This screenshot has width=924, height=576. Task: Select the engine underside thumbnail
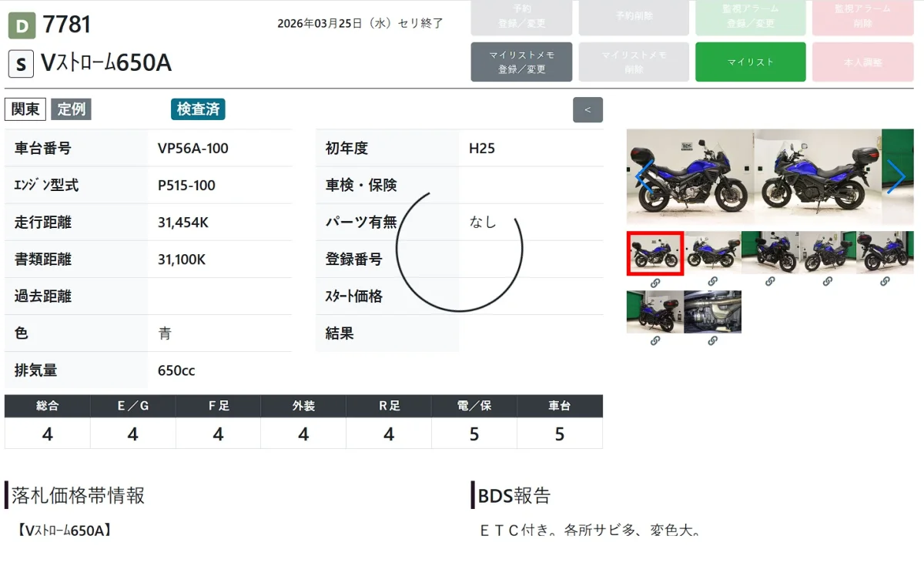click(712, 312)
